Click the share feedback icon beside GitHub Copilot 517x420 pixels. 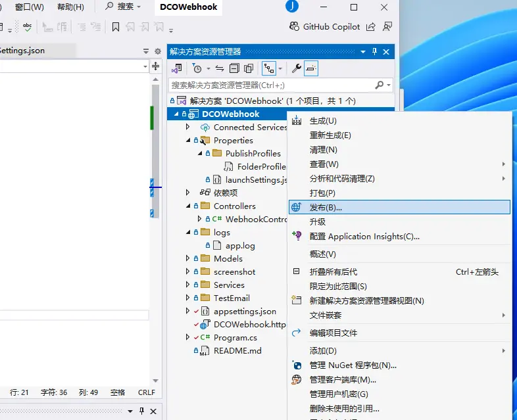pos(371,27)
